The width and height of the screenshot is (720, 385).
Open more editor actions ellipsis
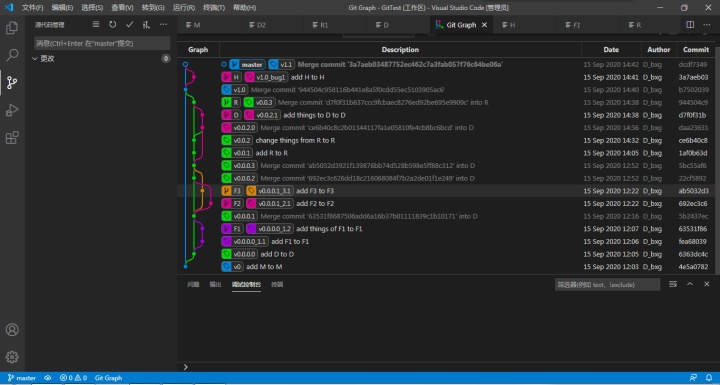pyautogui.click(x=707, y=24)
